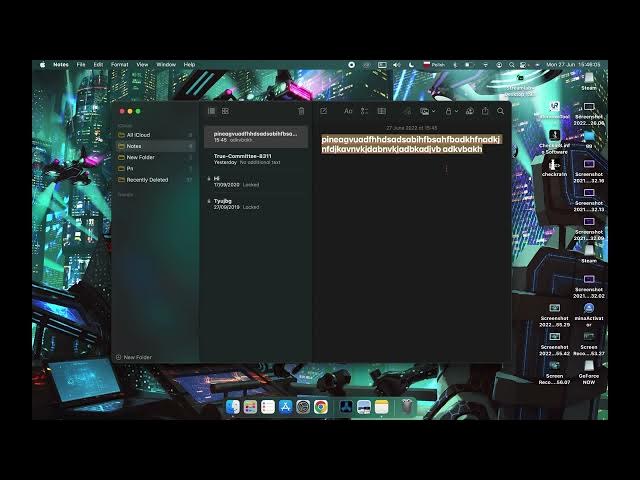Open the Apple menu
The height and width of the screenshot is (480, 640).
coord(42,64)
